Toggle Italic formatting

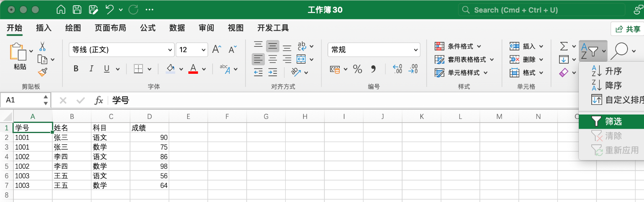tap(91, 69)
